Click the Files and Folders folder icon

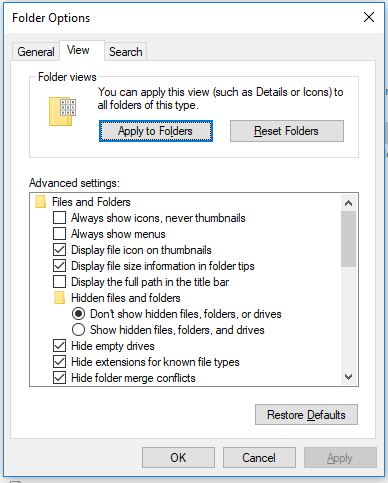tap(40, 202)
